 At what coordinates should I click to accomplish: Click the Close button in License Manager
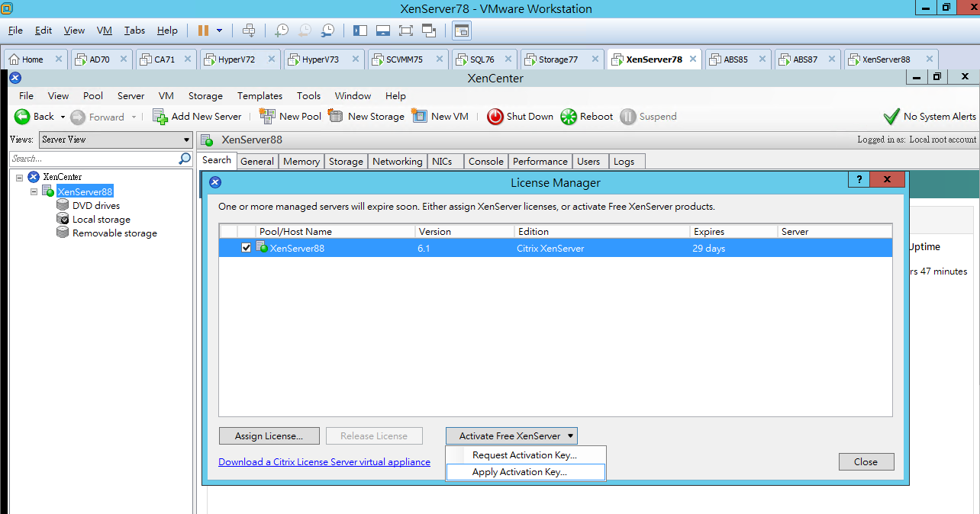(866, 462)
